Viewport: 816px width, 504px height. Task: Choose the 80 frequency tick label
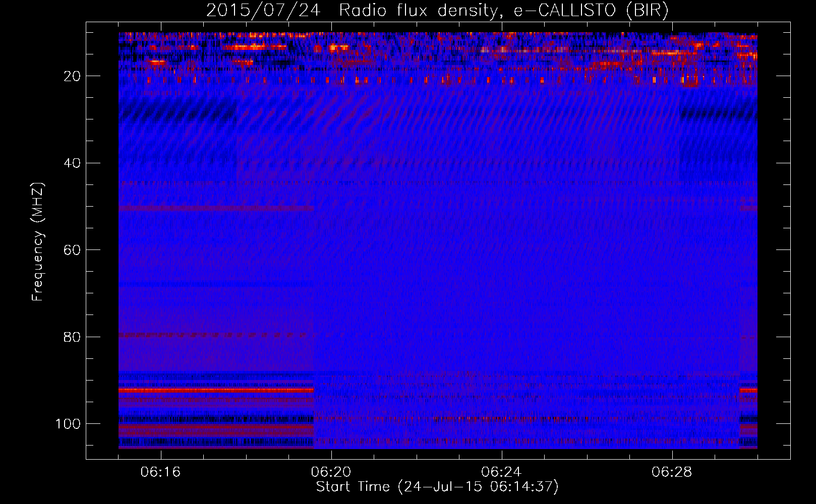pos(72,337)
